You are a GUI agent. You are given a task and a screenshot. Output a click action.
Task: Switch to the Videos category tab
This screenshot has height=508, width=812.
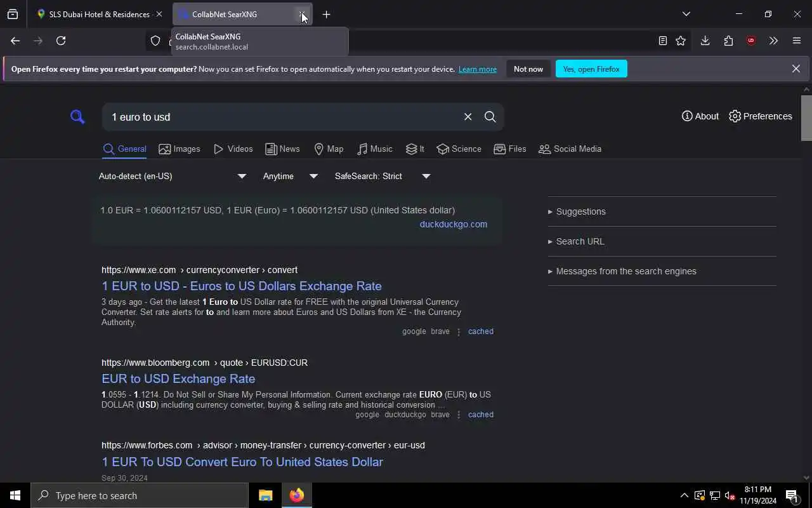tap(233, 149)
